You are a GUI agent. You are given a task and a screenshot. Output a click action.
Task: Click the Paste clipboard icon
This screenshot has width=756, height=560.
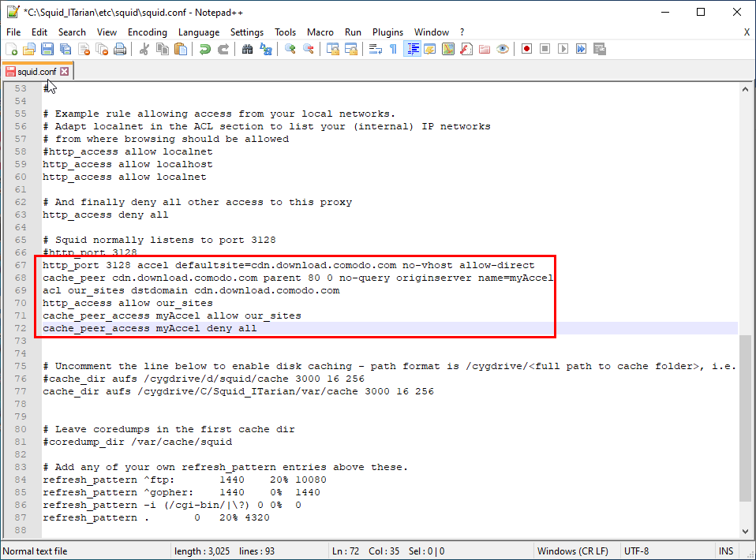click(x=181, y=49)
